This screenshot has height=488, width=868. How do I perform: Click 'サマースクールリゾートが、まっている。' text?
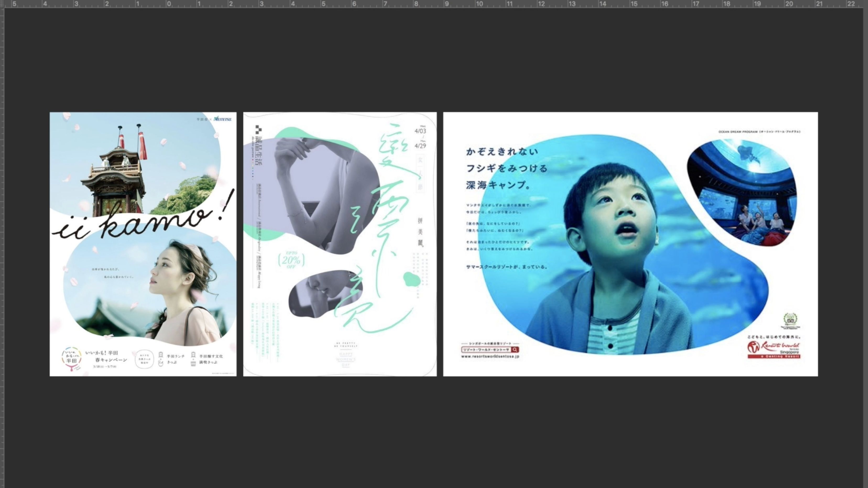click(x=507, y=267)
